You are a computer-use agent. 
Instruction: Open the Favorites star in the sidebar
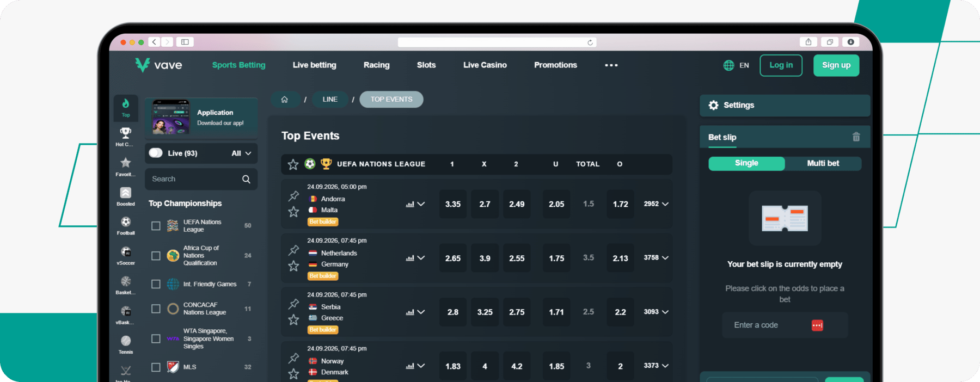[x=126, y=163]
